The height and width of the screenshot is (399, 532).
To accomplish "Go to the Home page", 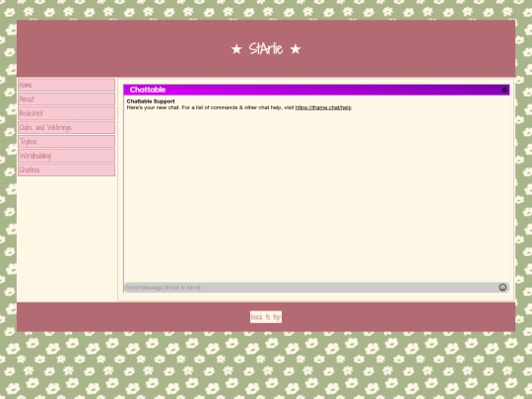I will [67, 85].
